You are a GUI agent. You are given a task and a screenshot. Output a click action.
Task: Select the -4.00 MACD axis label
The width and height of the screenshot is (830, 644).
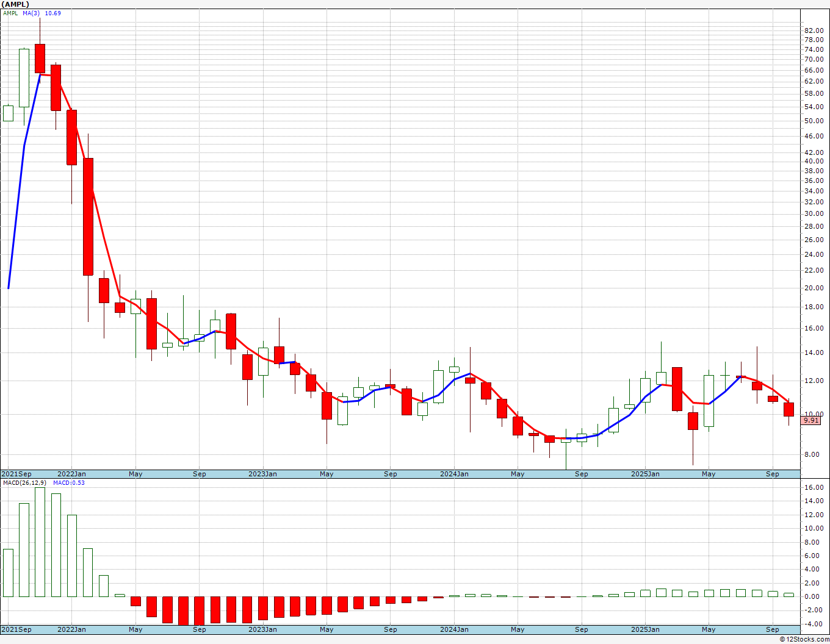(x=813, y=624)
